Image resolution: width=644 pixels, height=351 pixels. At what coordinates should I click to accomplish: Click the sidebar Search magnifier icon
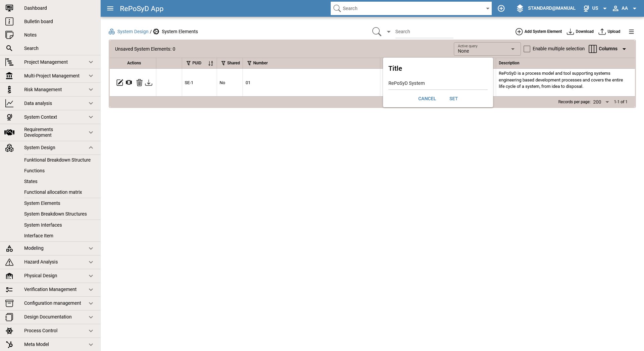point(9,48)
